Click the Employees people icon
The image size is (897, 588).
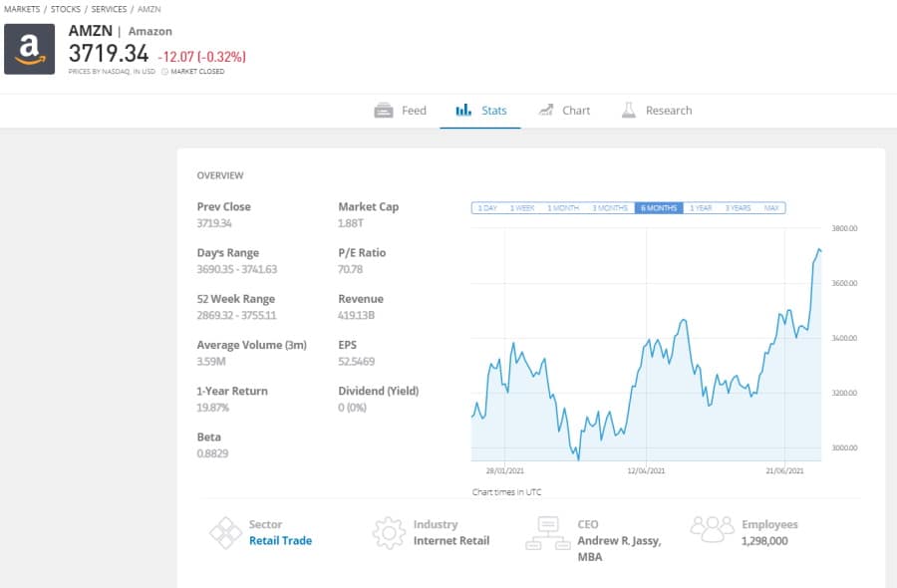coord(713,529)
